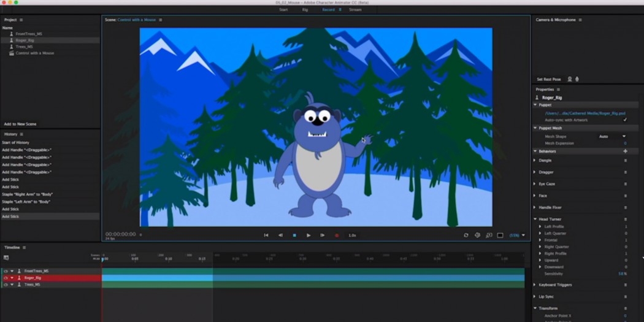
Task: Expand the Eye Gaze behavior
Action: (x=535, y=184)
